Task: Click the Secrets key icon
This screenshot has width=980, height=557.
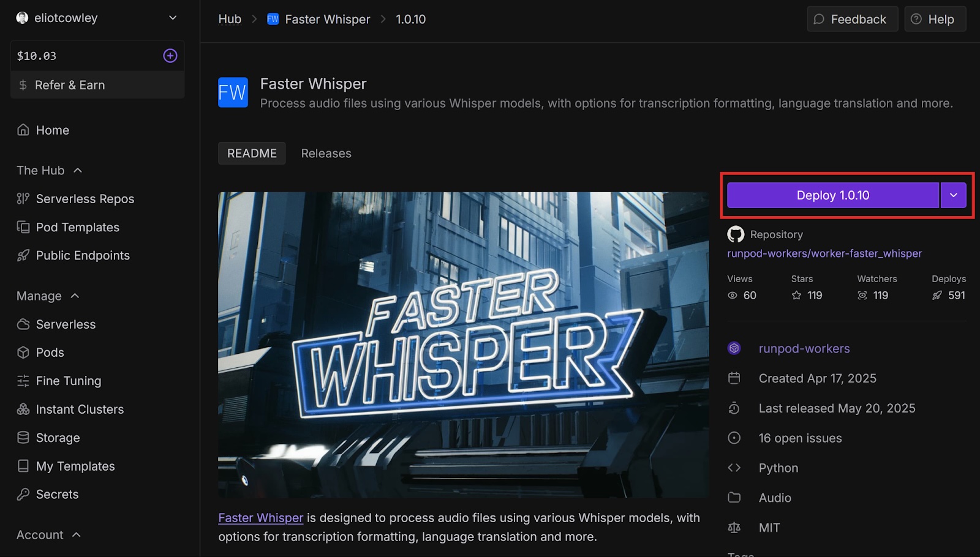Action: pos(23,494)
